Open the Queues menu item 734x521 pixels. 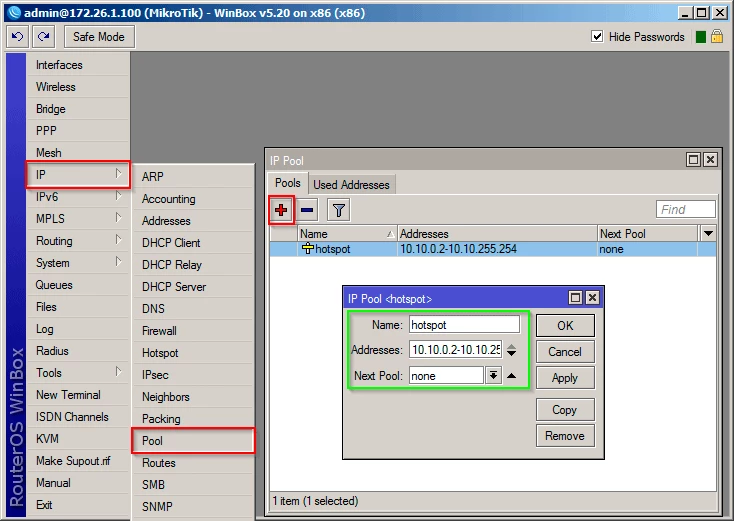78,285
